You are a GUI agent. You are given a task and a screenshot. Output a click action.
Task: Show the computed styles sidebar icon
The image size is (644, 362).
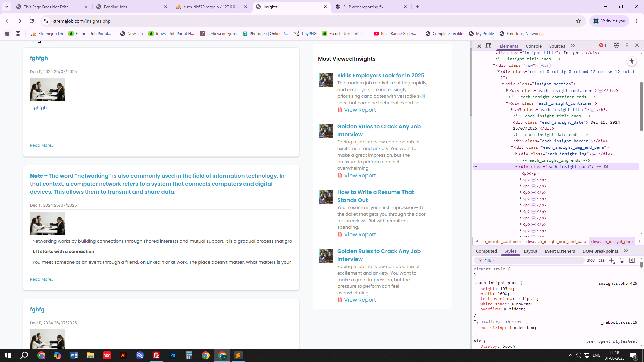pos(632,261)
